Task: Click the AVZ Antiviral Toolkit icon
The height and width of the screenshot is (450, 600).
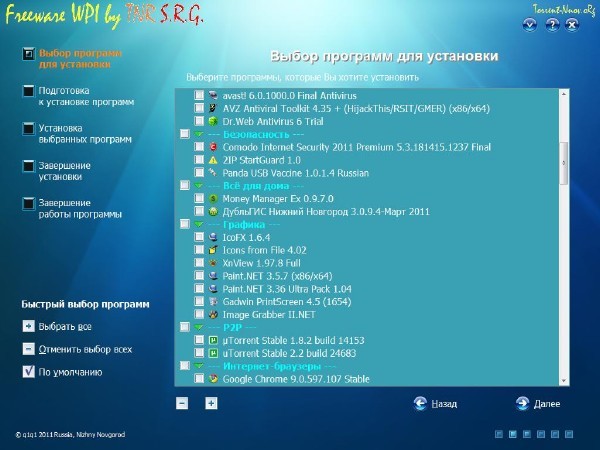Action: pyautogui.click(x=213, y=108)
